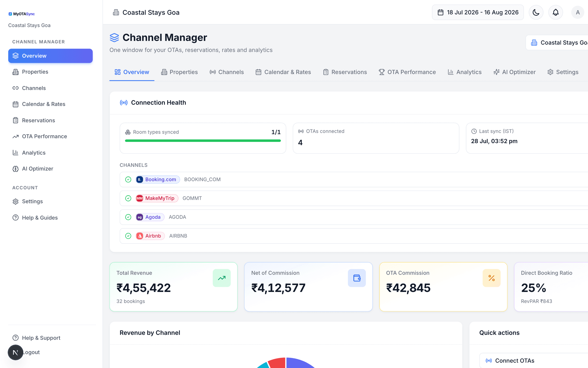Switch to the Reservations tab
Viewport: 588px width, 368px height.
(345, 72)
